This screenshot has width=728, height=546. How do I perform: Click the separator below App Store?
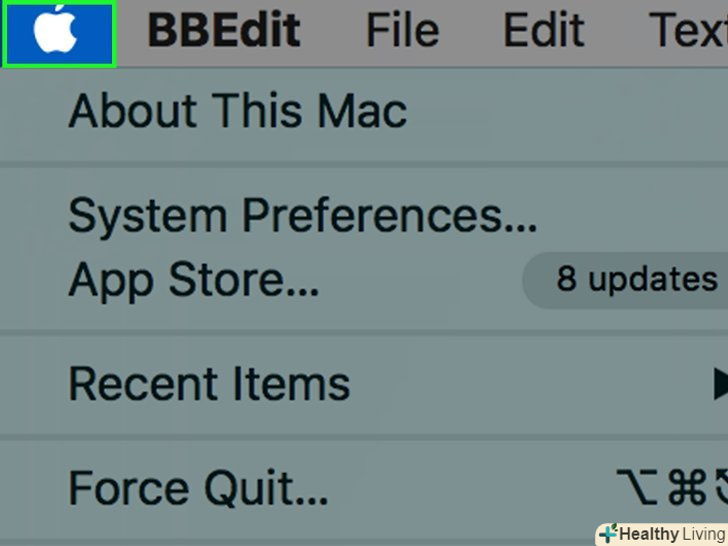click(x=364, y=331)
